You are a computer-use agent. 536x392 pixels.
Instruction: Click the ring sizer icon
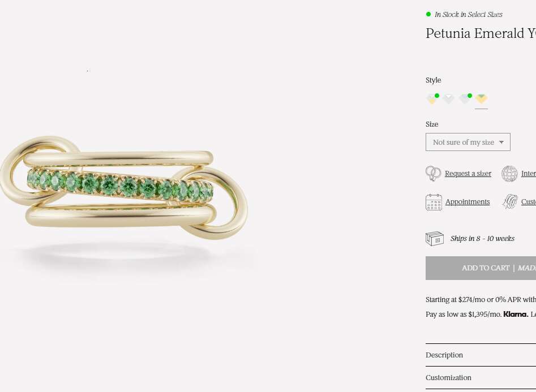pyautogui.click(x=433, y=174)
